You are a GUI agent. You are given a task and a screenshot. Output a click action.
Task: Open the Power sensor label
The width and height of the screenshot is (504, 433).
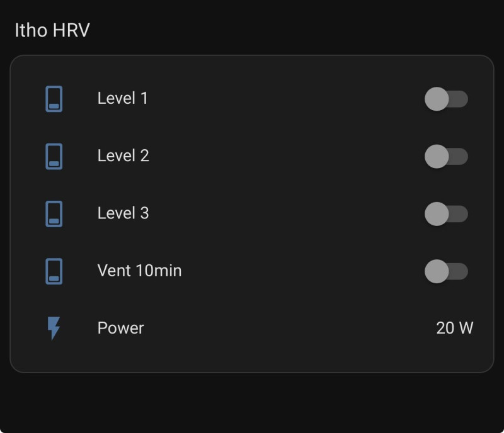click(x=120, y=328)
